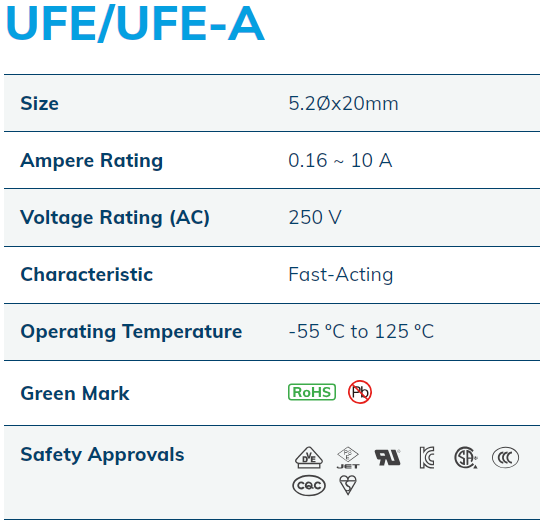Click the -55 °C to 125 °C value
Image resolution: width=544 pixels, height=526 pixels.
pyautogui.click(x=361, y=331)
